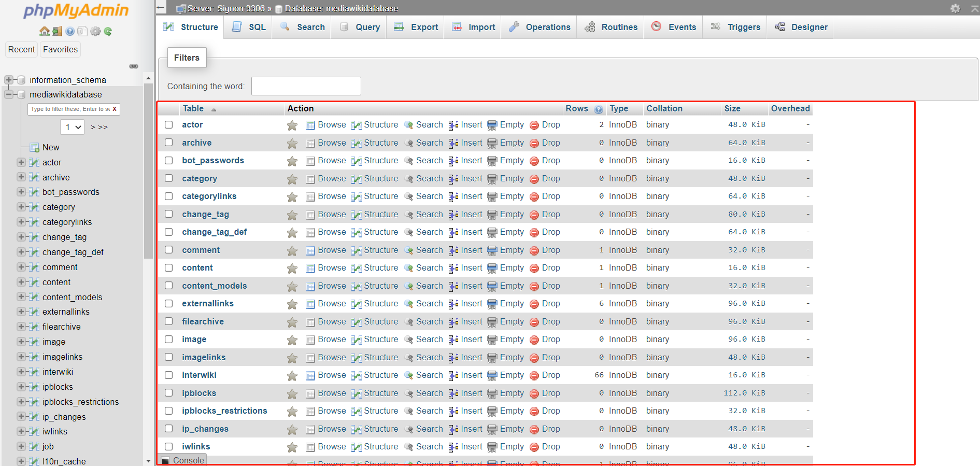The image size is (980, 466).
Task: Click the green reload navigation panel icon
Action: tap(108, 31)
